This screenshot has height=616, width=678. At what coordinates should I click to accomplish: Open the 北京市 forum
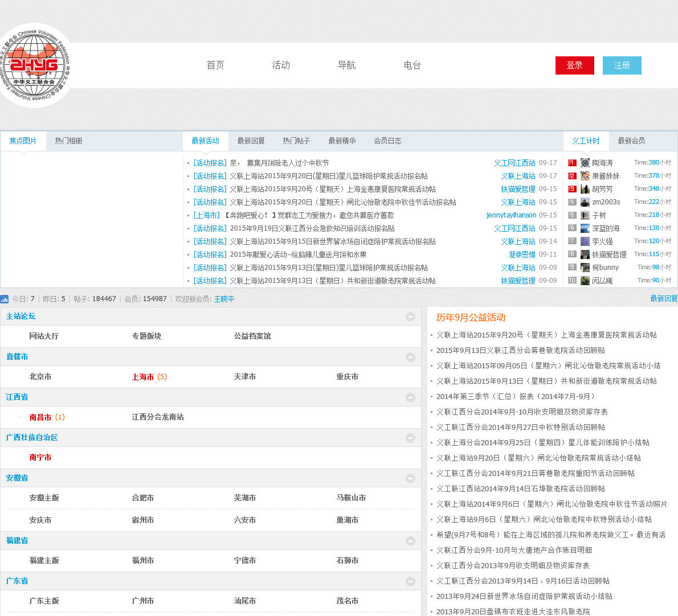40,377
